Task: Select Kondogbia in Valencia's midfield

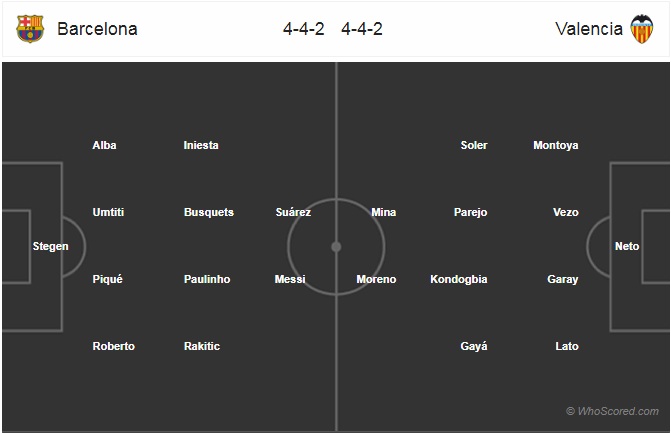Action: pos(459,279)
